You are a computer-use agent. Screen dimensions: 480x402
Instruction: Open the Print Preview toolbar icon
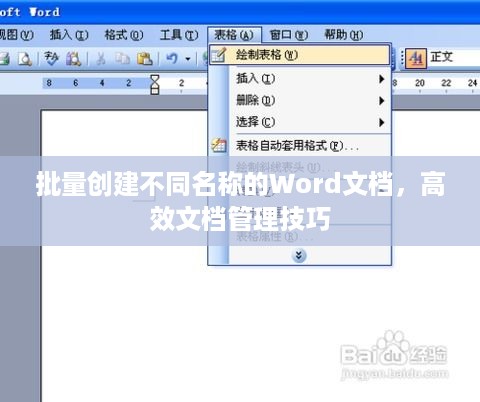click(25, 59)
